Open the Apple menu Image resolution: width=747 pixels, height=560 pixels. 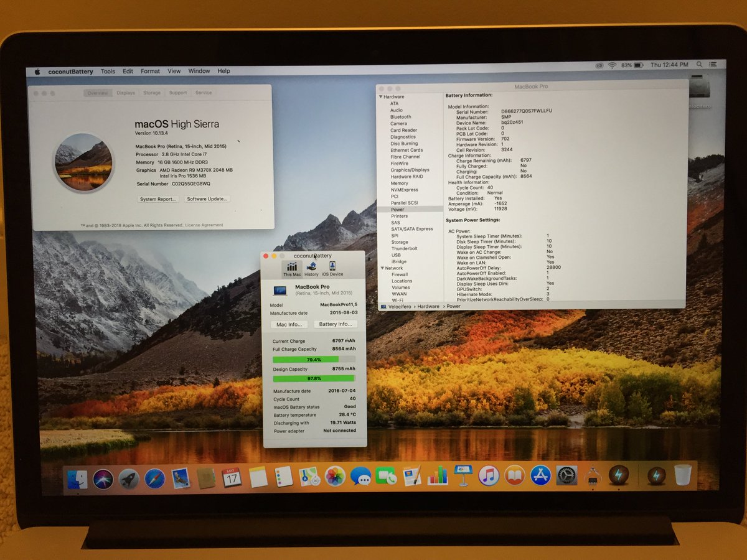pyautogui.click(x=37, y=71)
